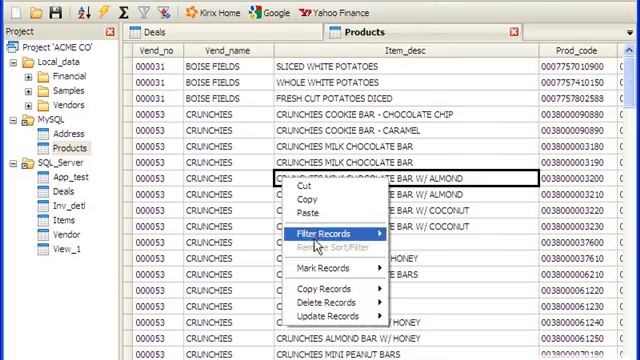Click the Sigma group totals icon

[x=124, y=13]
